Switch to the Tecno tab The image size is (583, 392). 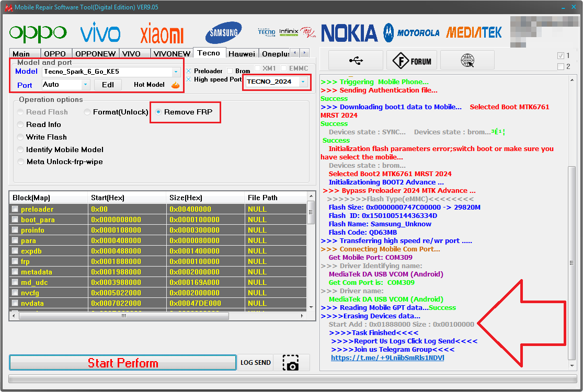(209, 53)
